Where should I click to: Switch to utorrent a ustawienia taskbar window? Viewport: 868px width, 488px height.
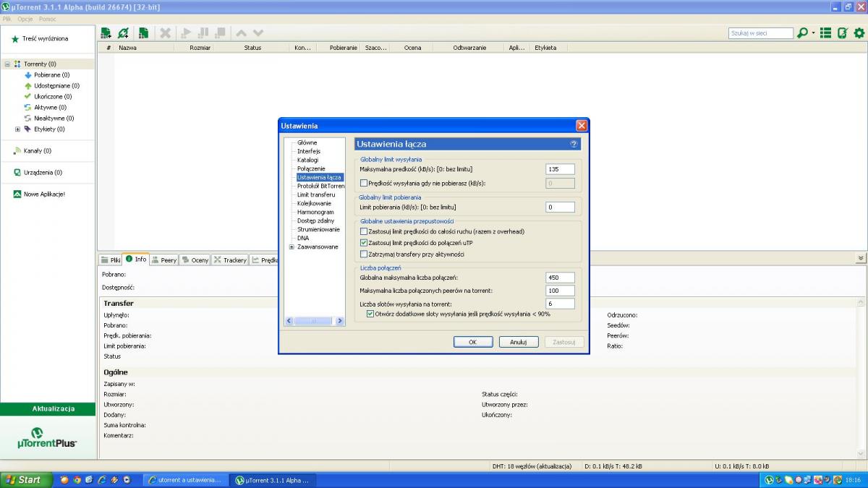(x=185, y=480)
